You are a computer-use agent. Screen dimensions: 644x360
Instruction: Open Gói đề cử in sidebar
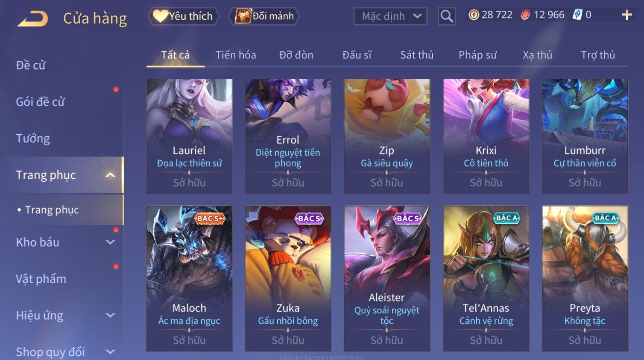point(40,102)
